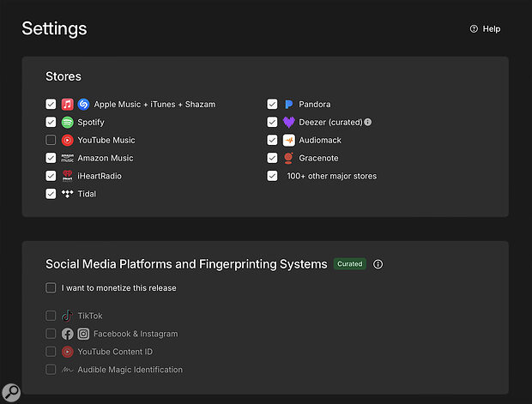The height and width of the screenshot is (404, 532).
Task: Uncheck the iHeartRadio checkbox
Action: (x=51, y=176)
